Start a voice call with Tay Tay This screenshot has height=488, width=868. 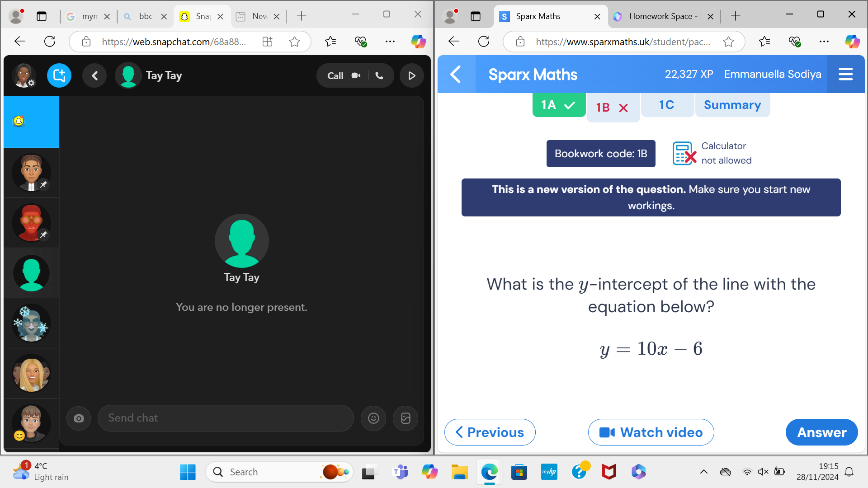[x=379, y=75]
